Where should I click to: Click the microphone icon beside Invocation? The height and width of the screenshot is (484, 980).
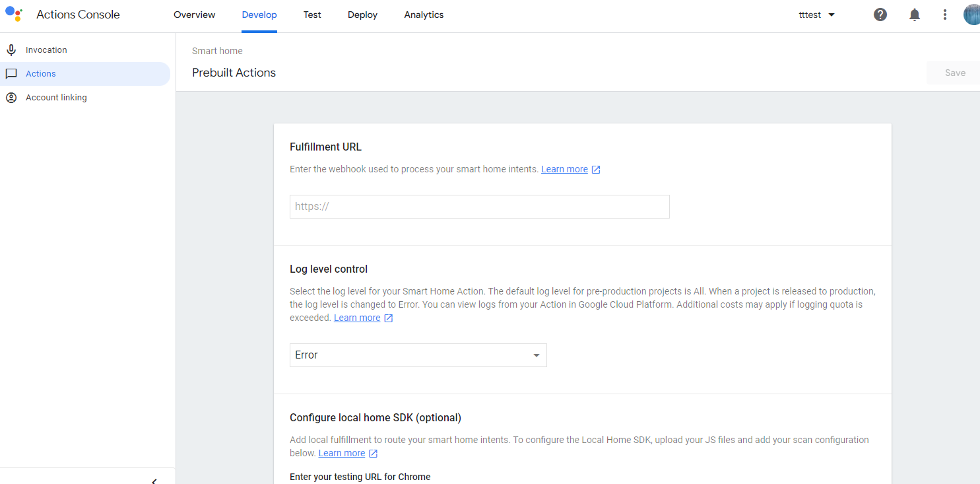point(11,50)
